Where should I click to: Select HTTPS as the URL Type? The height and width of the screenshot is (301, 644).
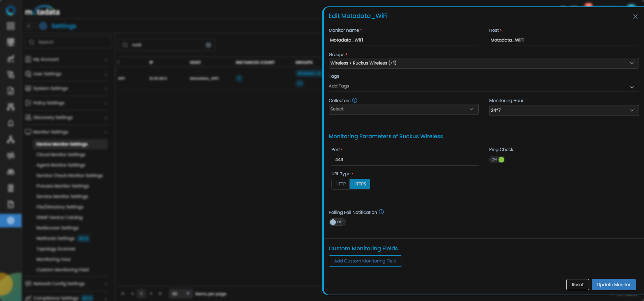coord(360,184)
